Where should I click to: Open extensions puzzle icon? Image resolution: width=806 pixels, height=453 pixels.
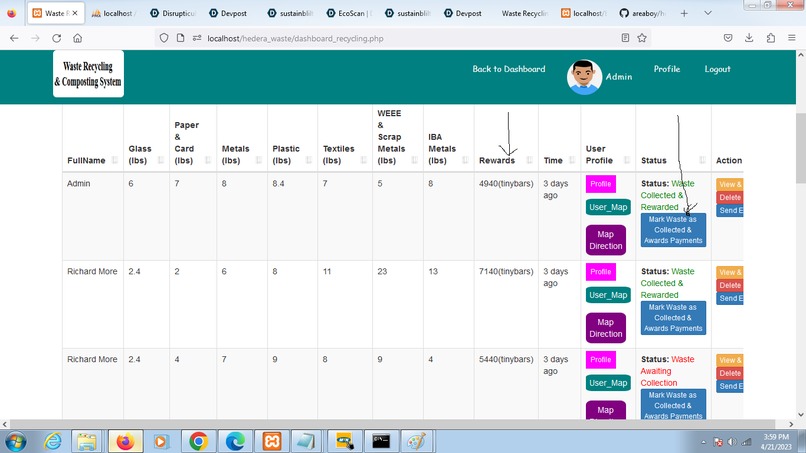coord(771,38)
